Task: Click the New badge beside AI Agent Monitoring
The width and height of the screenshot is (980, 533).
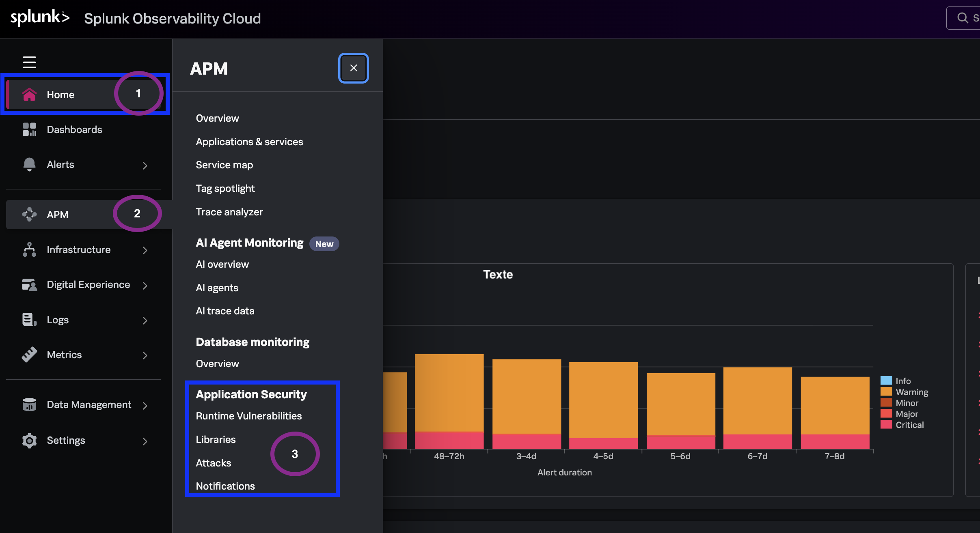Action: coord(324,244)
